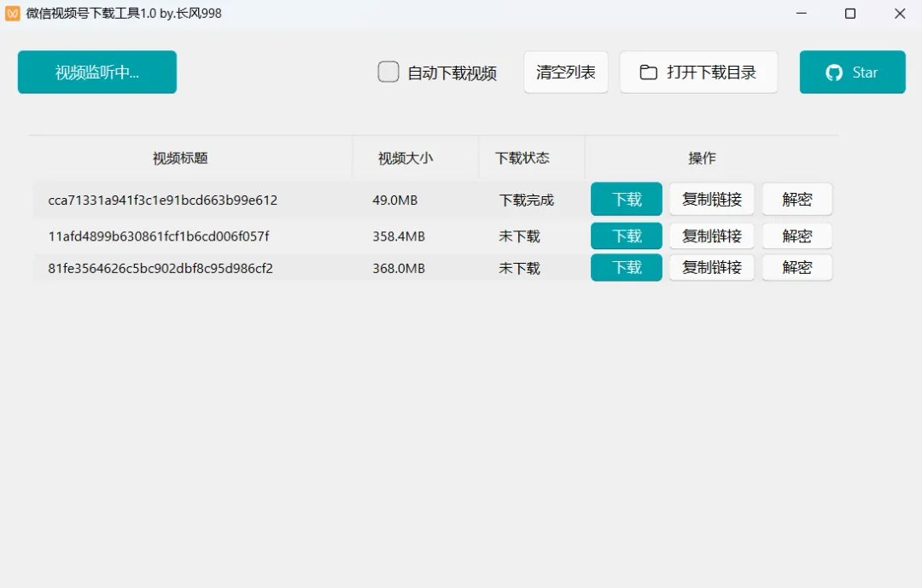Image resolution: width=922 pixels, height=588 pixels.
Task: Open the download directory via 打开下载目录
Action: (698, 72)
